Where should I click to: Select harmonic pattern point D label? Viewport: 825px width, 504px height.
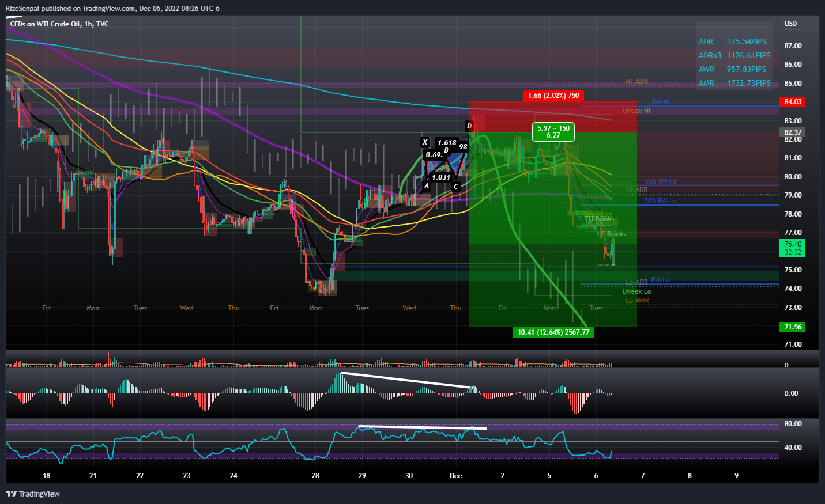pos(469,126)
